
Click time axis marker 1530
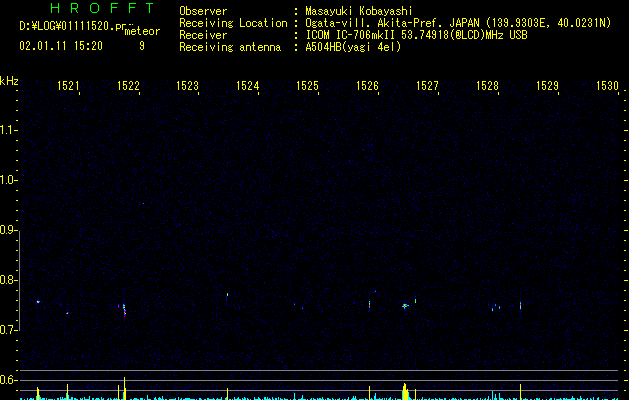pos(607,86)
